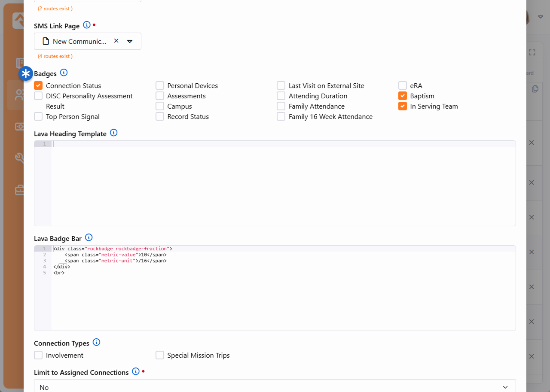Click the Badges info icon

click(64, 73)
